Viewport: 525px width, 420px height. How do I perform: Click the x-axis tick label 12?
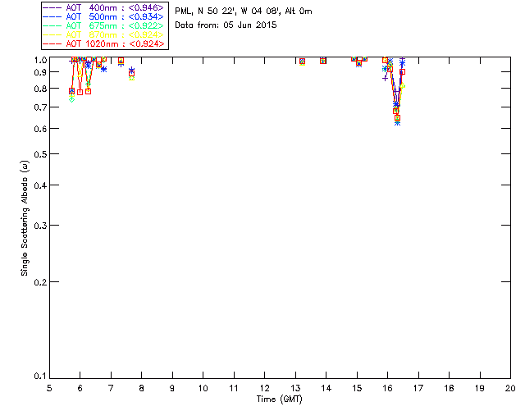[x=264, y=388]
